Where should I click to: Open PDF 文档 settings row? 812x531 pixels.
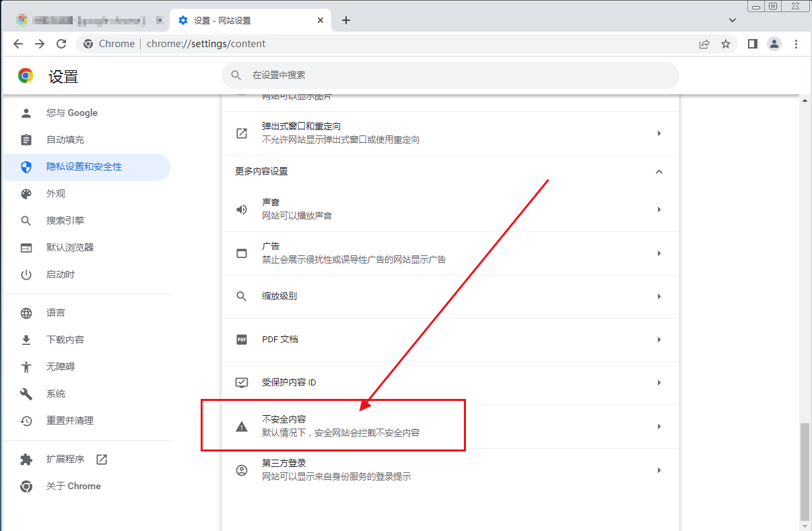click(x=450, y=340)
